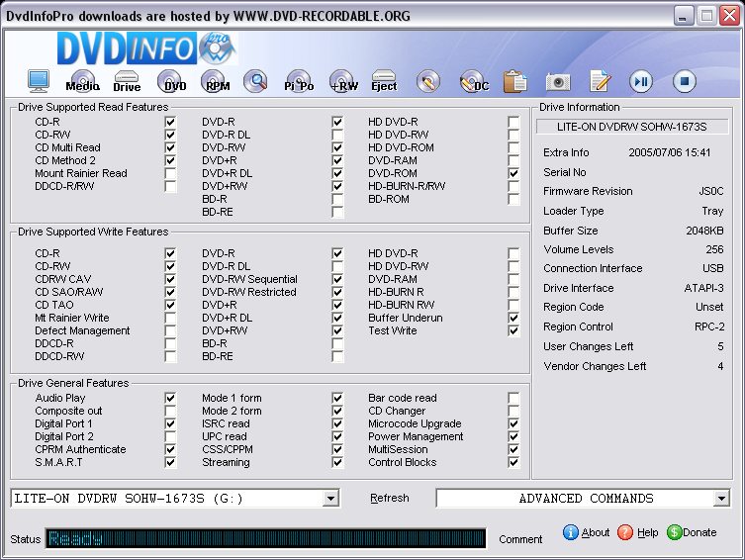
Task: Open the DC disc icon
Action: 474,81
